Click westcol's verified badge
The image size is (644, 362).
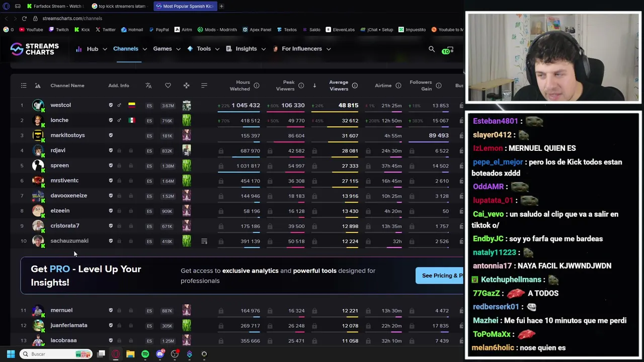(x=111, y=105)
